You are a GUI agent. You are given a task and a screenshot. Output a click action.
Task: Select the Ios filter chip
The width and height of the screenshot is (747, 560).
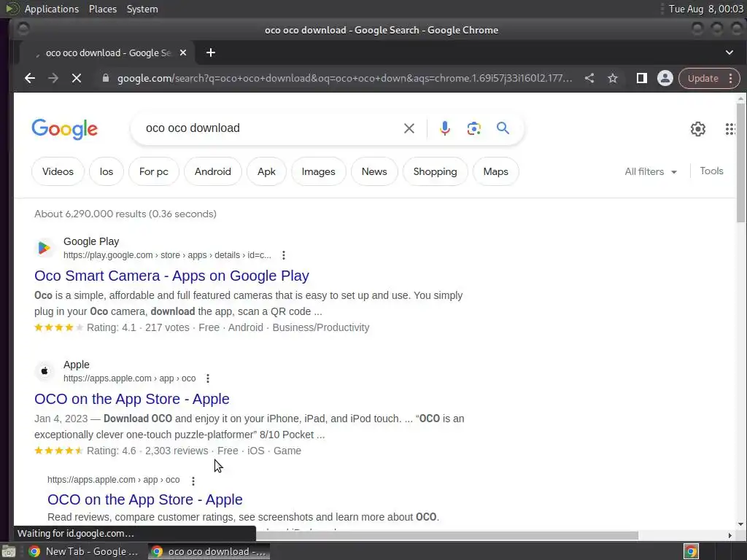(x=107, y=171)
